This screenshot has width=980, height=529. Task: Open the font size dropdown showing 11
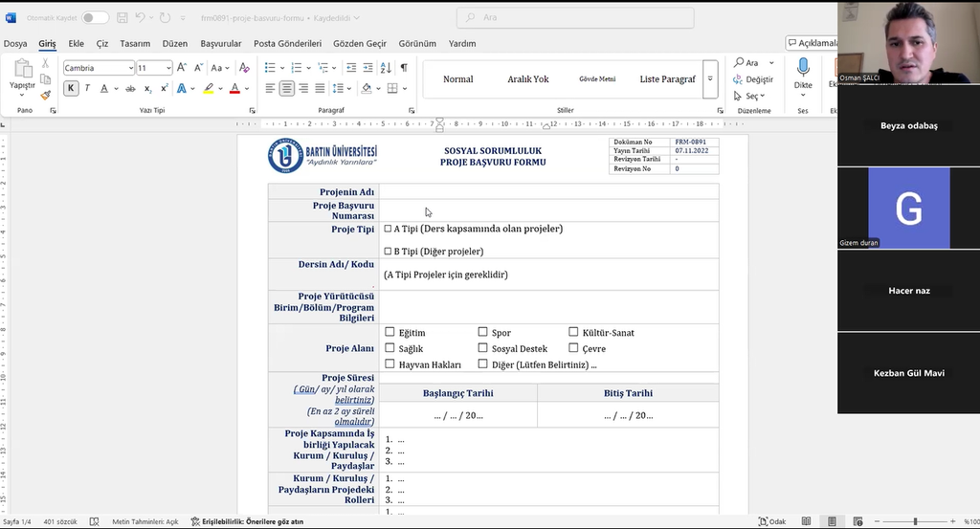(168, 68)
